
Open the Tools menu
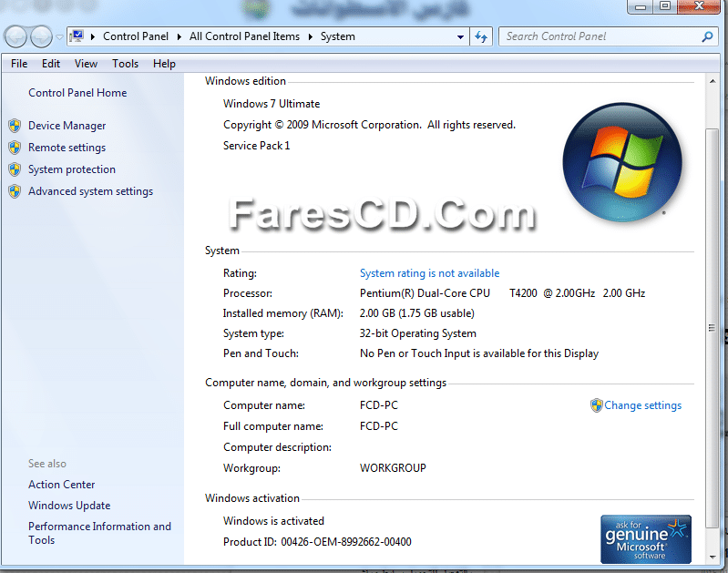pyautogui.click(x=126, y=64)
